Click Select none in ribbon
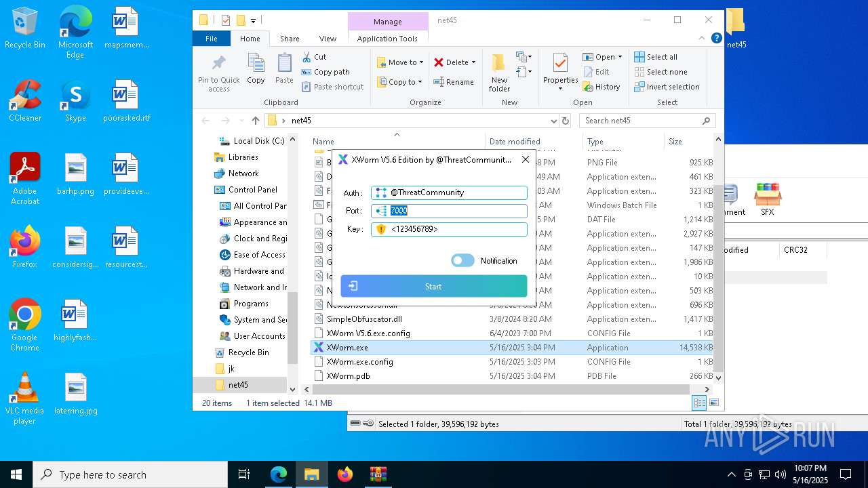Image resolution: width=868 pixels, height=488 pixels. tap(661, 72)
